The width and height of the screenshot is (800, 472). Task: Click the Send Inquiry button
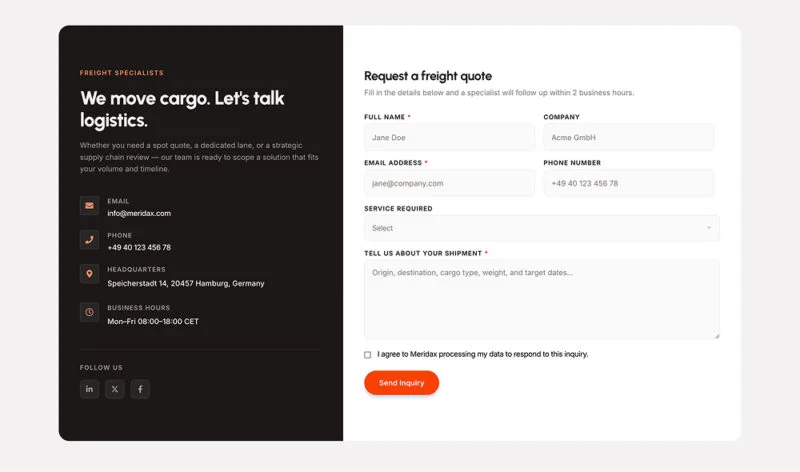(x=402, y=383)
